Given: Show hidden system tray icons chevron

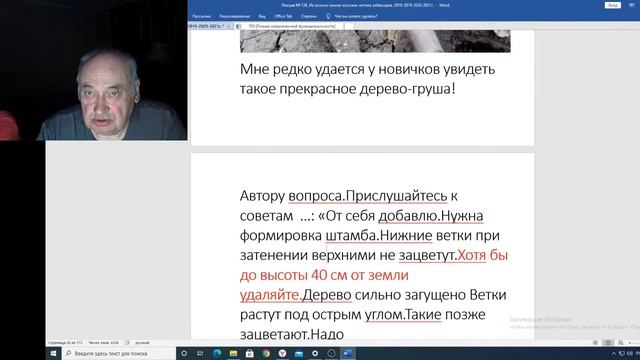Looking at the screenshot, I should click(x=613, y=353).
